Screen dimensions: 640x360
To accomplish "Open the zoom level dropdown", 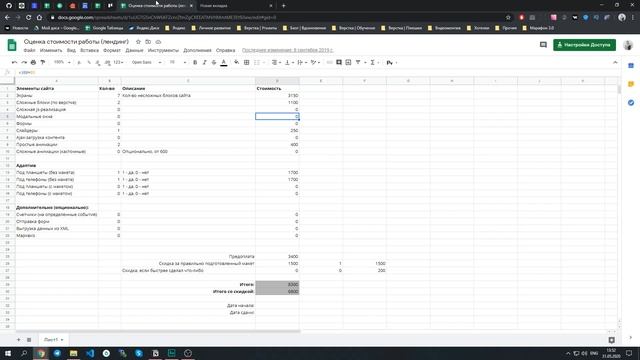I will coord(62,62).
